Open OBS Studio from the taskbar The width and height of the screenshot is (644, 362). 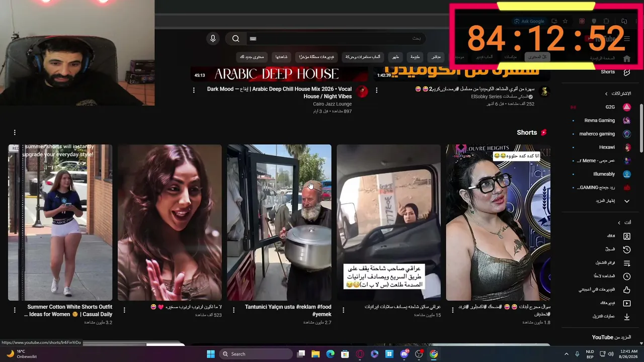click(419, 354)
